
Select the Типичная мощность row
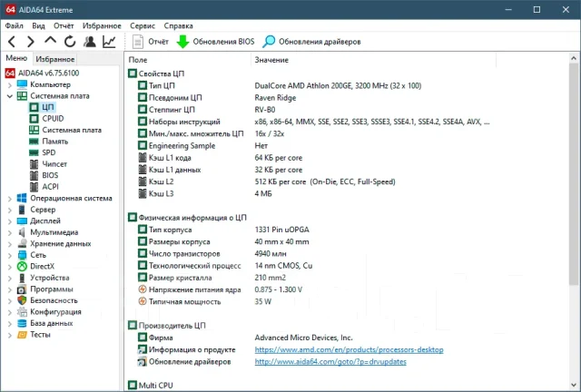pos(204,301)
